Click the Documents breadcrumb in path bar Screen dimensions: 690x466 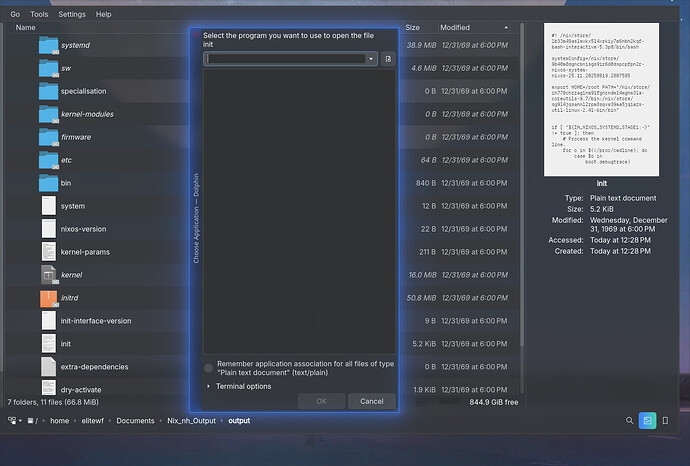134,421
